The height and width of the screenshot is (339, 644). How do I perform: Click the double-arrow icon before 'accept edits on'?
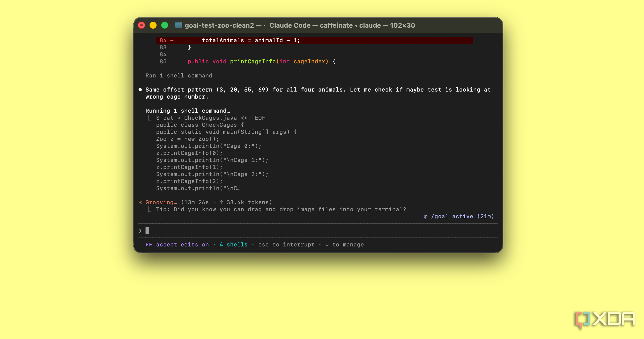pos(149,244)
